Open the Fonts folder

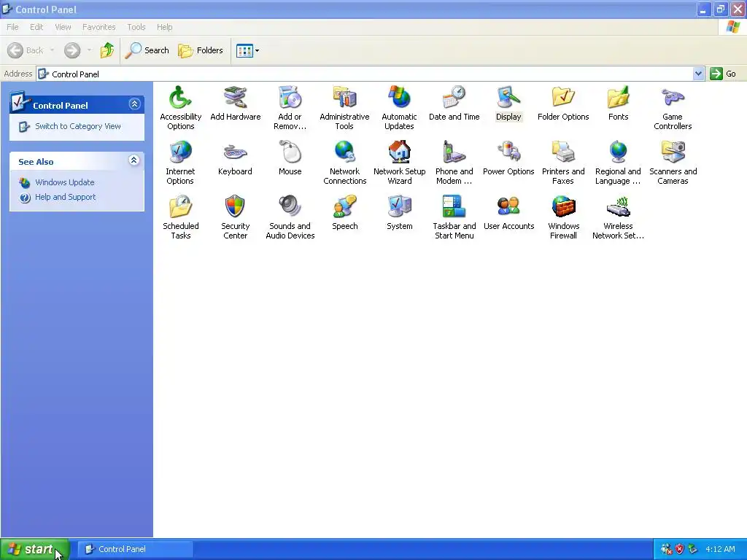618,104
